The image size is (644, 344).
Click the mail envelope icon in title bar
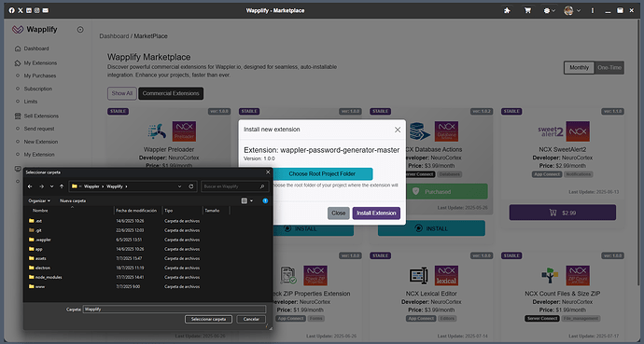46,10
